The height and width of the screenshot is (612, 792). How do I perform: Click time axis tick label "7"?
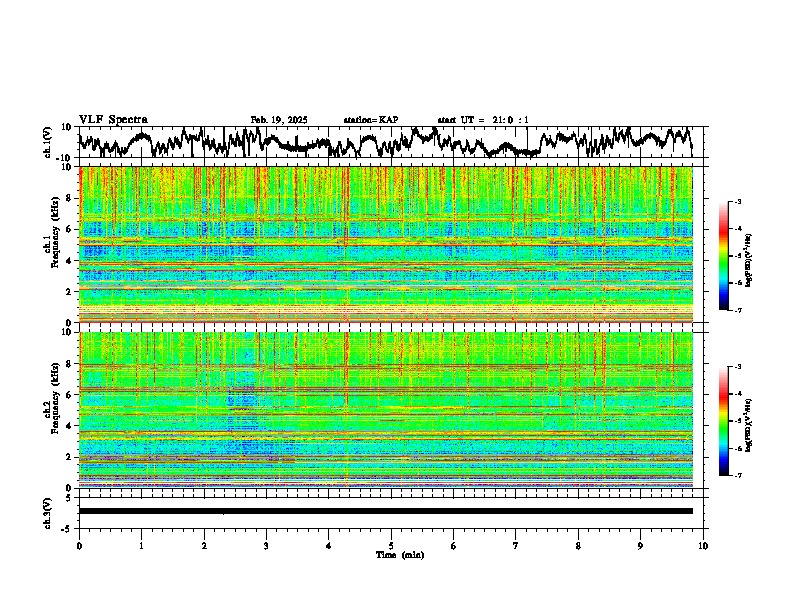point(516,546)
